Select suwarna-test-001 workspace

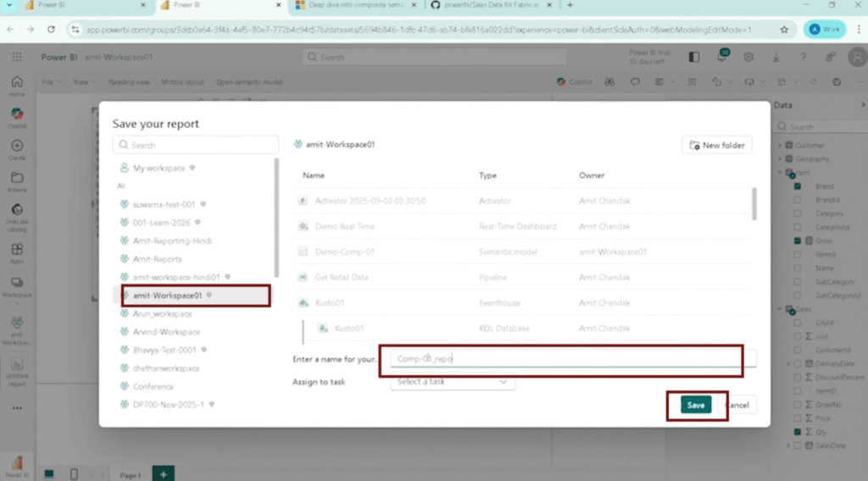click(x=164, y=205)
